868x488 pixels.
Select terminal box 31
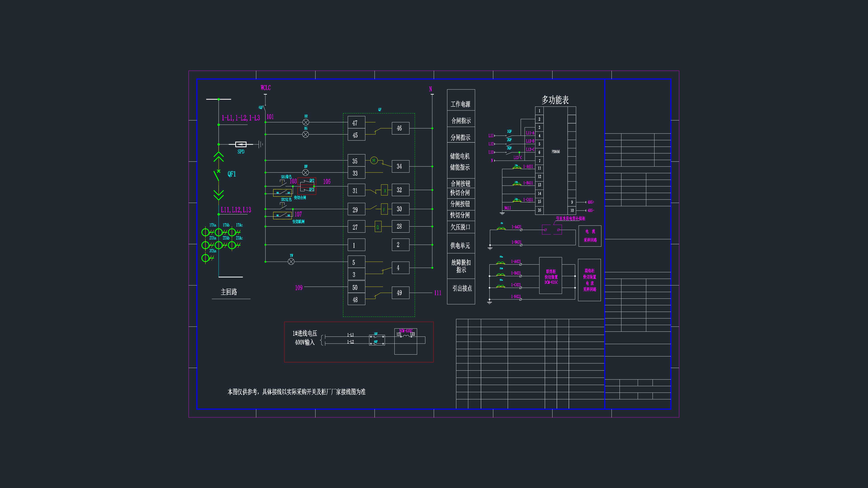point(356,190)
